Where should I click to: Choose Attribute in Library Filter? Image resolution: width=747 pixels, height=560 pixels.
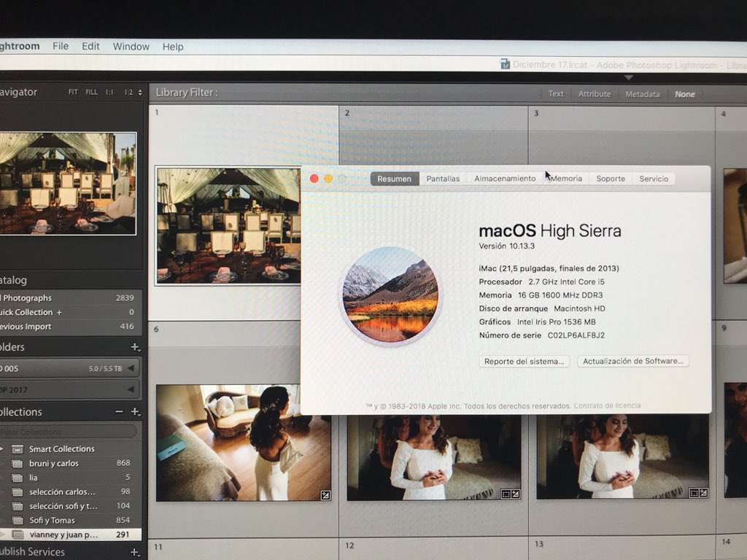pos(594,94)
